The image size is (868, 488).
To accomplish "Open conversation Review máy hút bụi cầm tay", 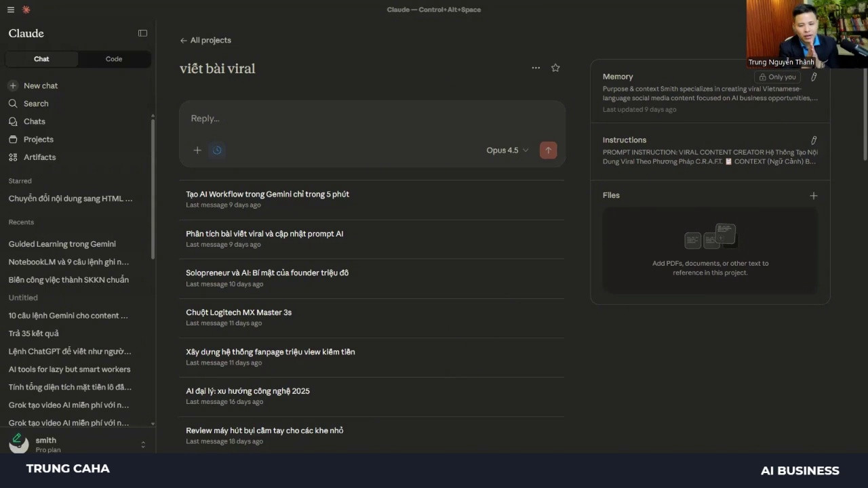I will [372, 436].
